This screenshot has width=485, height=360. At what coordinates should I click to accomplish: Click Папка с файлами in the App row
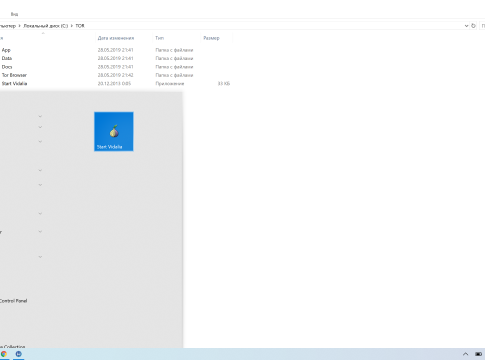pos(174,50)
